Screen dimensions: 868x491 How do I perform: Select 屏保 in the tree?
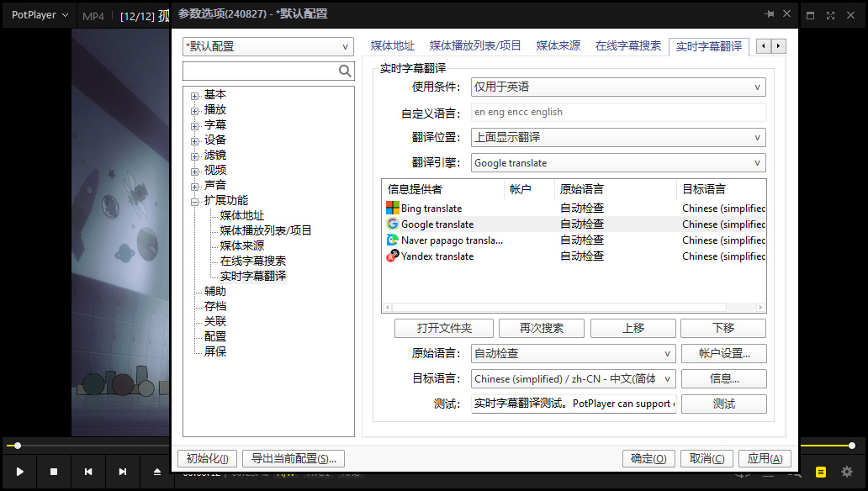(214, 351)
